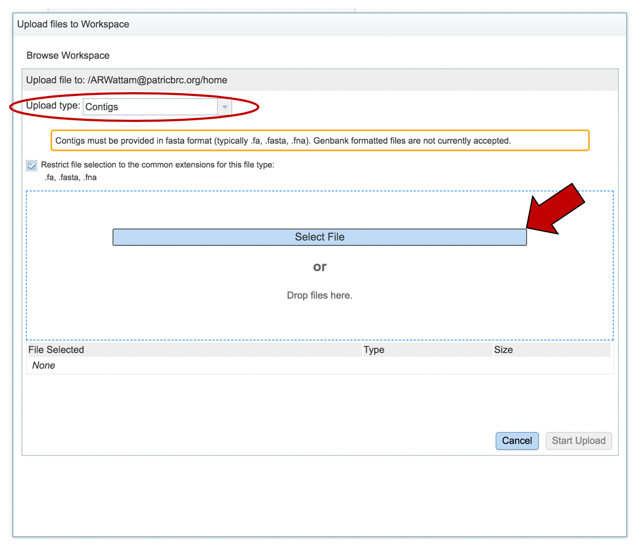Click the Size column header
This screenshot has height=552, width=643.
[503, 350]
